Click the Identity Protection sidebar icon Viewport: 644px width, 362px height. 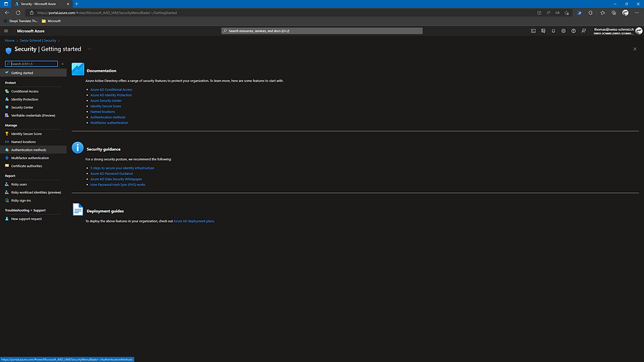point(7,99)
